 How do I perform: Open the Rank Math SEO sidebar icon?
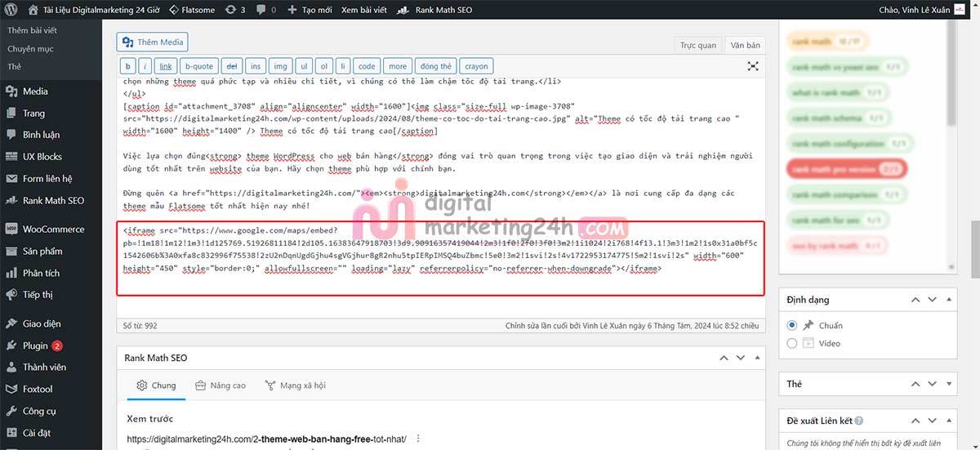pyautogui.click(x=11, y=200)
